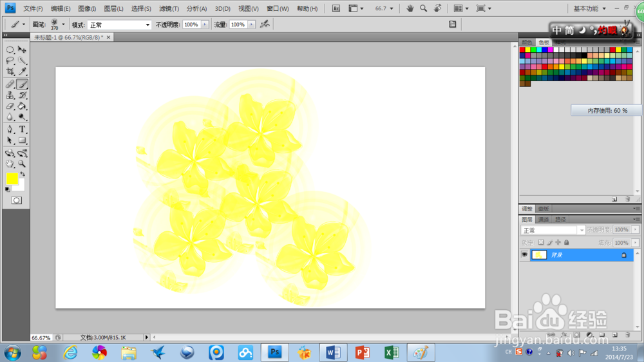Select the Eyedropper tool

[22, 71]
